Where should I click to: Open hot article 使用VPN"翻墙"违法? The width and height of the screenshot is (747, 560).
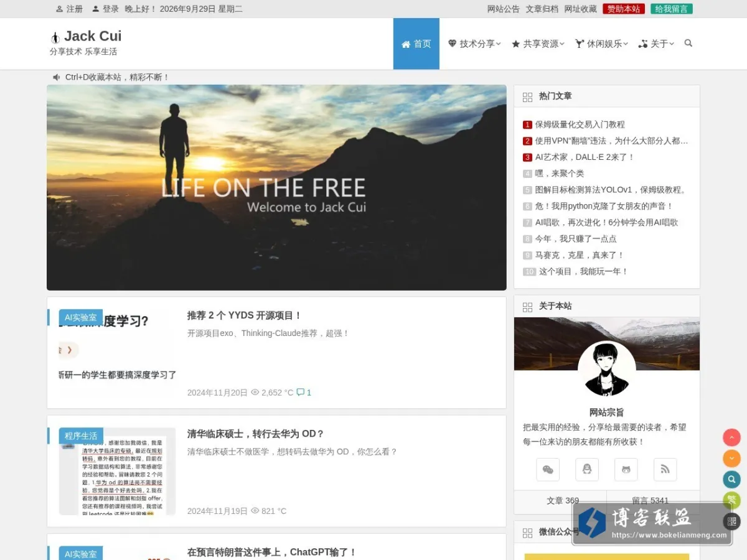click(612, 141)
